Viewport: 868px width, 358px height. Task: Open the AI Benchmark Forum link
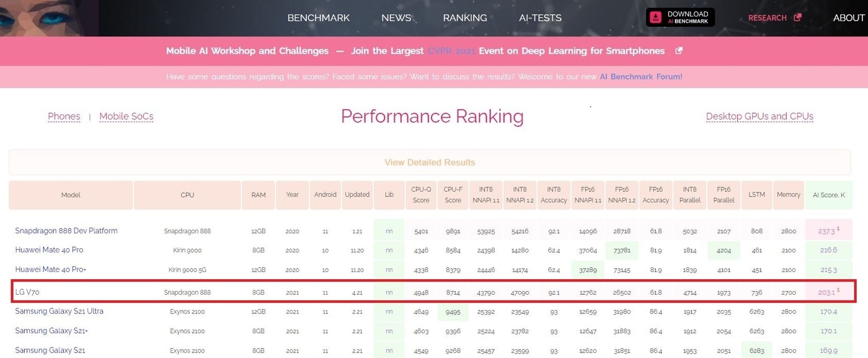[640, 76]
